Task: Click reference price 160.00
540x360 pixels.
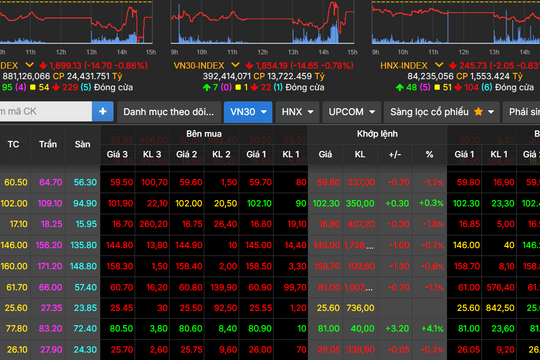Action: (14, 266)
